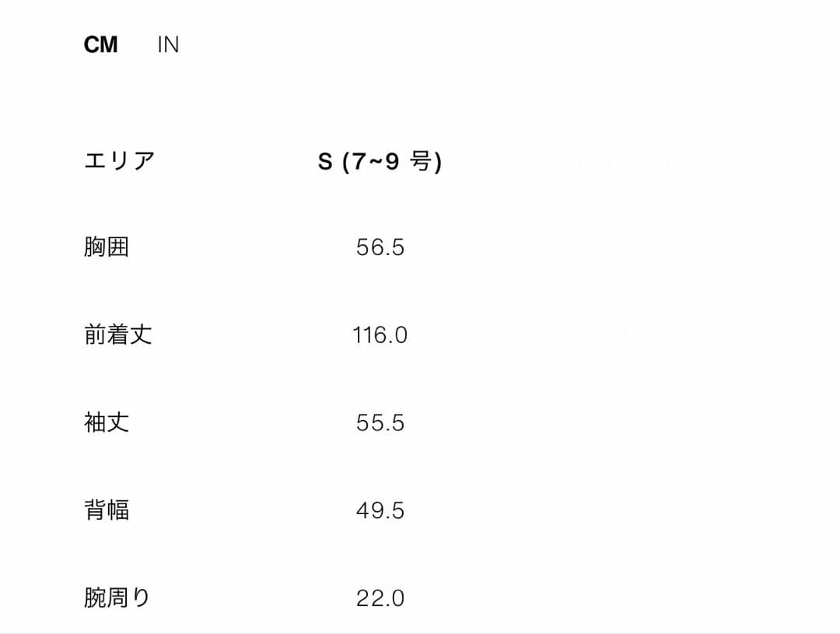Click the 49.5 back width value
Image resolution: width=840 pixels, height=634 pixels.
point(379,510)
